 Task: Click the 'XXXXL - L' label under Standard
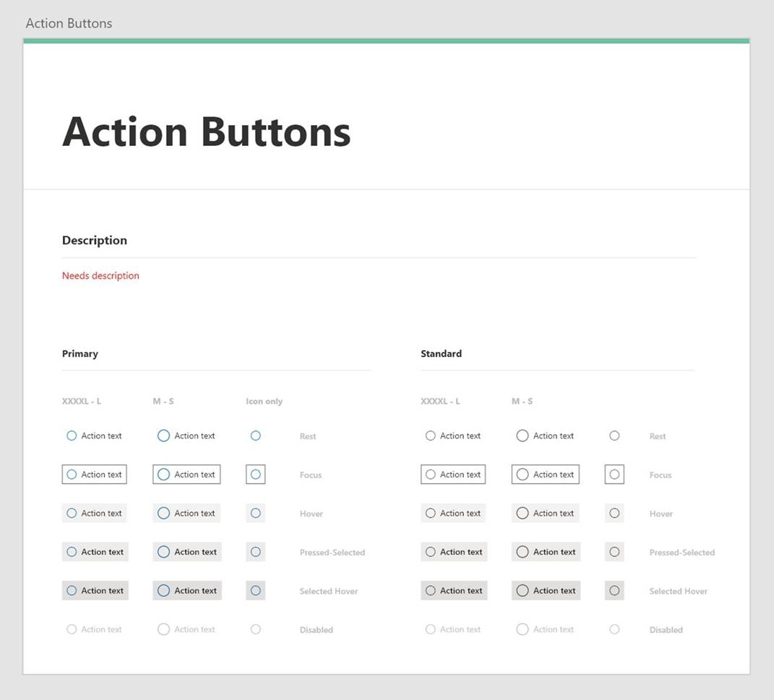click(440, 401)
